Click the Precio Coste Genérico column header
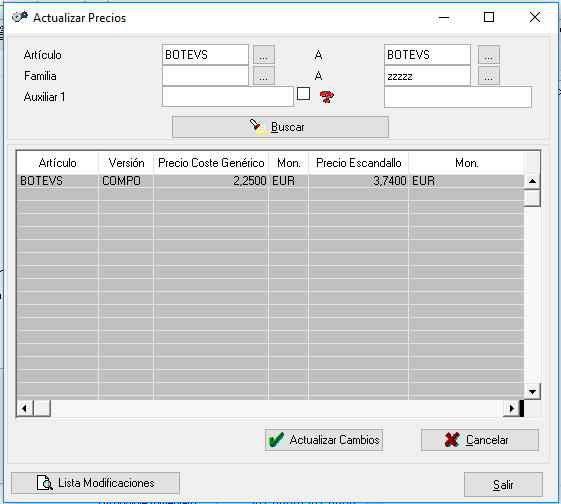The image size is (561, 504). tap(211, 163)
